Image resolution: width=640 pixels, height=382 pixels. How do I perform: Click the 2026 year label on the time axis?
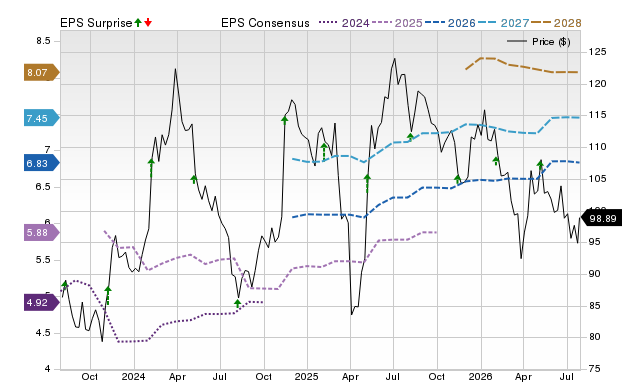click(480, 376)
